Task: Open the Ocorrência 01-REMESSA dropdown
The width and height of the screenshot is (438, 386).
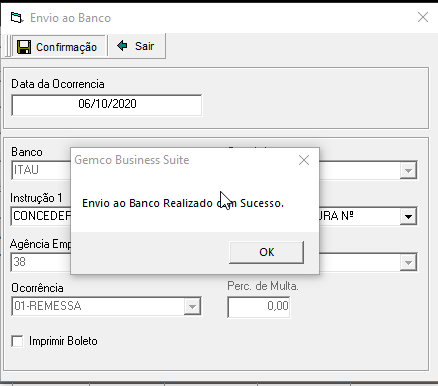Action: (192, 306)
